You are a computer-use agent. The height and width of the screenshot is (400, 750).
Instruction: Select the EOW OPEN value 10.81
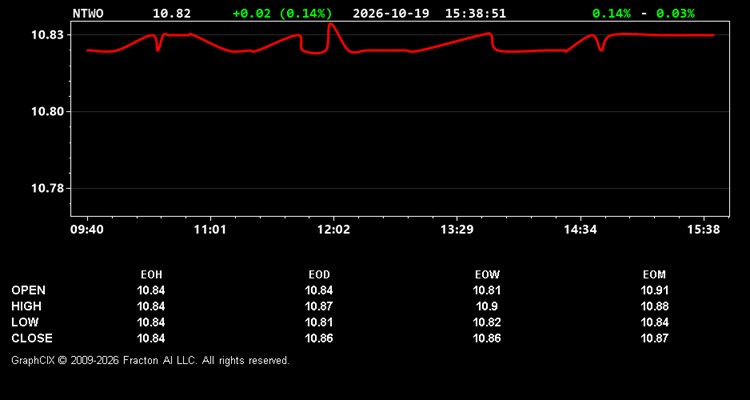pyautogui.click(x=487, y=290)
